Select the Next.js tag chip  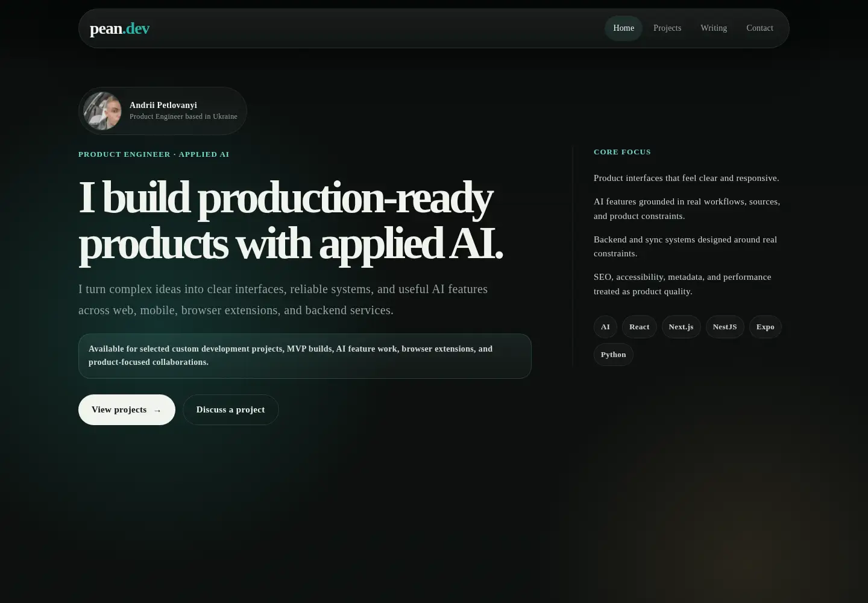[x=681, y=327]
